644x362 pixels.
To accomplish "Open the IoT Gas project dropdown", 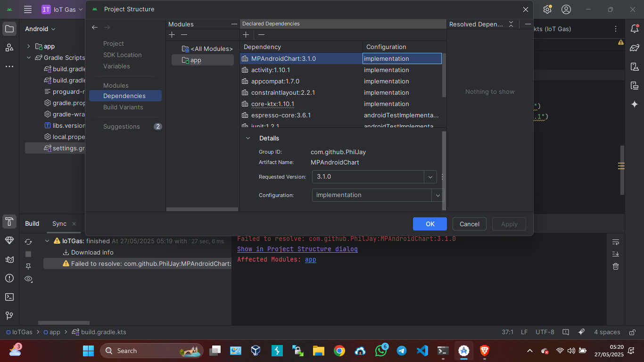I will [62, 9].
